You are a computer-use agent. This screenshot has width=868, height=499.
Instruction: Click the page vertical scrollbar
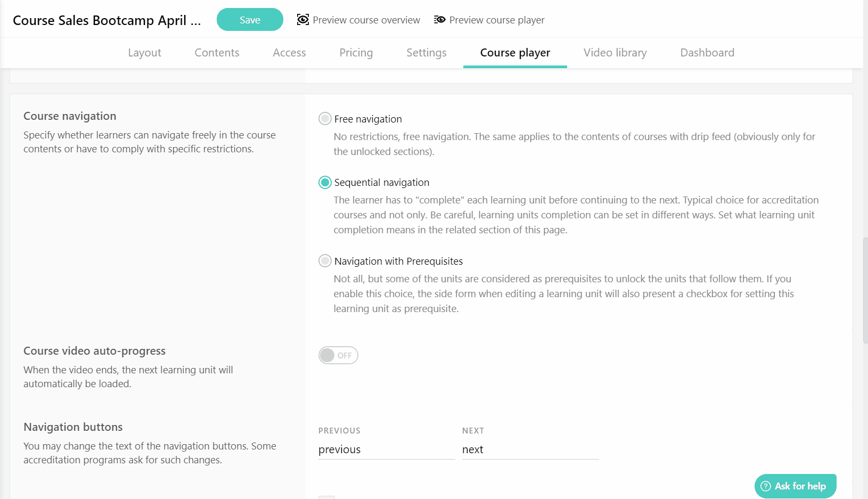pyautogui.click(x=865, y=290)
